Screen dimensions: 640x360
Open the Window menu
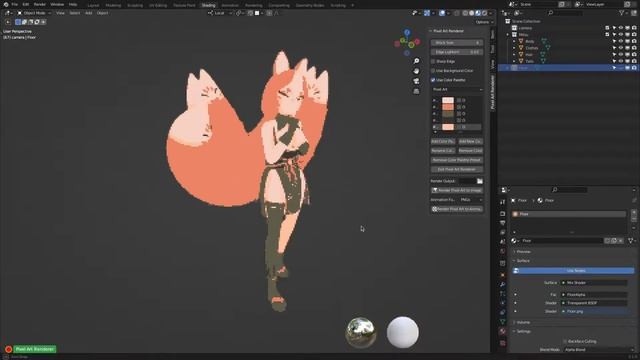[57, 4]
